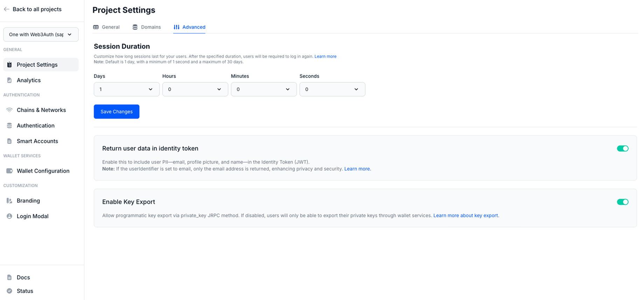Screen dimensions: 644x300
Task: Turn off the Enable Key Export switch
Action: [x=622, y=202]
